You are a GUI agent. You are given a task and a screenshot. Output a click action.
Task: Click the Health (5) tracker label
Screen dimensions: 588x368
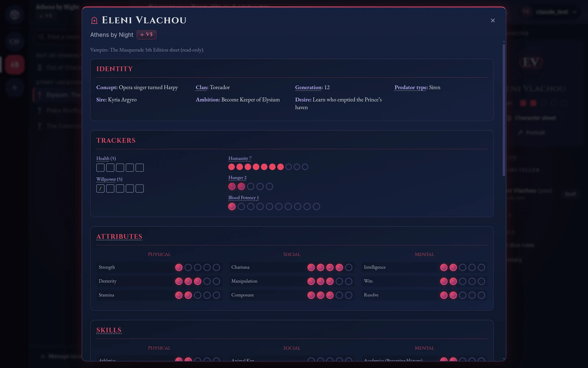[x=106, y=158]
